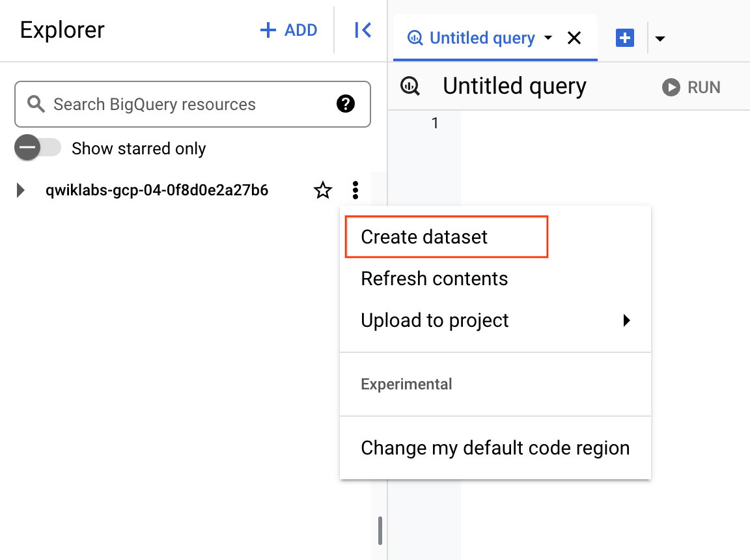Close the Untitled query tab
750x560 pixels.
click(x=574, y=38)
